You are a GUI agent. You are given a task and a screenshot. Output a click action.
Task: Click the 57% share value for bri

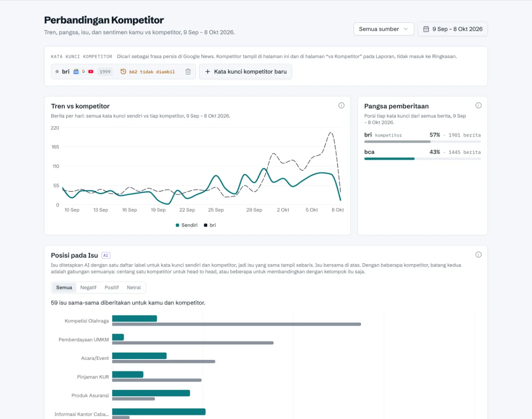point(435,135)
